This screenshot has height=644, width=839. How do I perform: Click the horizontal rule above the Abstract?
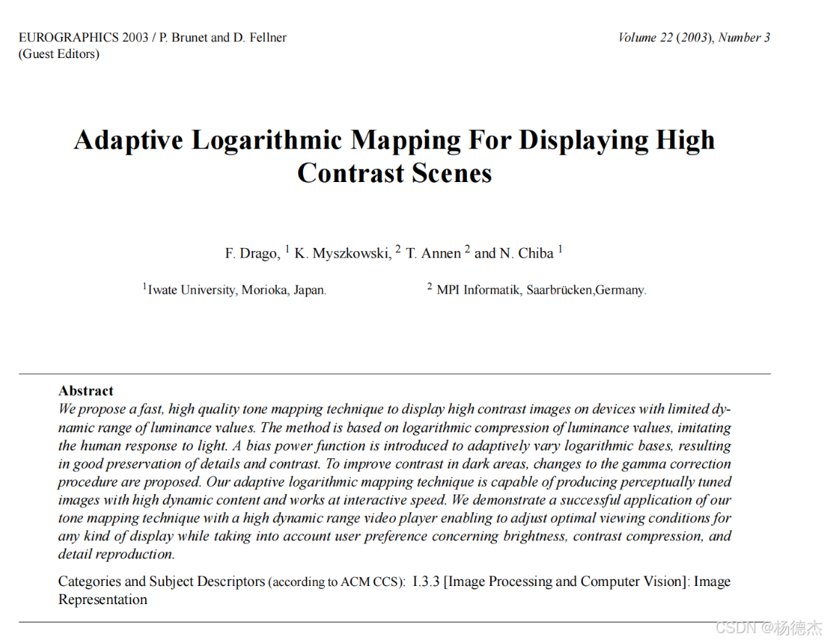(x=394, y=374)
